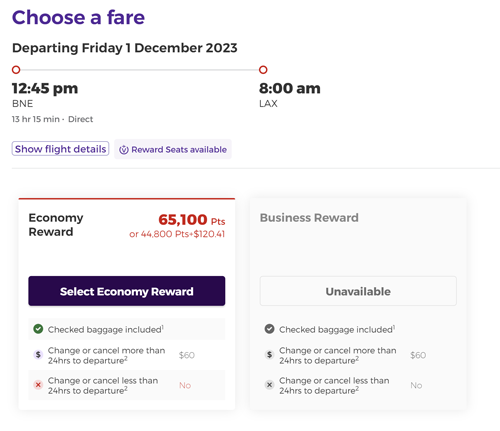
Task: Select Economy Reward fare button
Action: [x=127, y=291]
